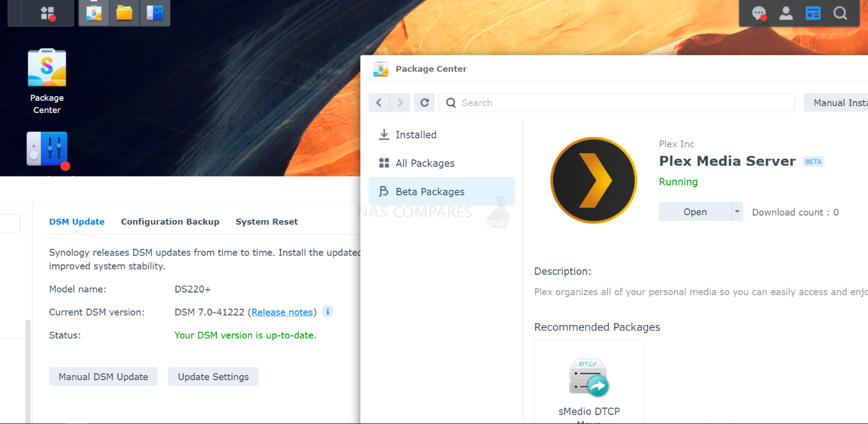Open Update Settings in Control Panel

point(214,376)
